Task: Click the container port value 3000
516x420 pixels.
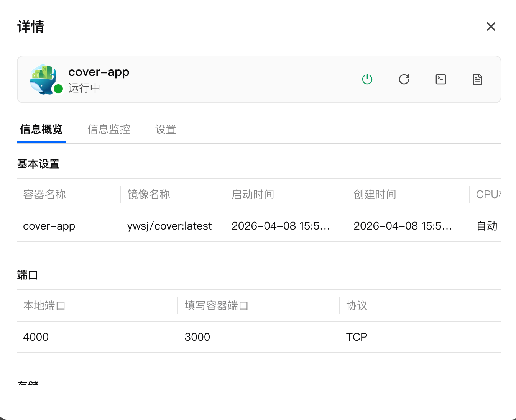Action: pyautogui.click(x=197, y=337)
